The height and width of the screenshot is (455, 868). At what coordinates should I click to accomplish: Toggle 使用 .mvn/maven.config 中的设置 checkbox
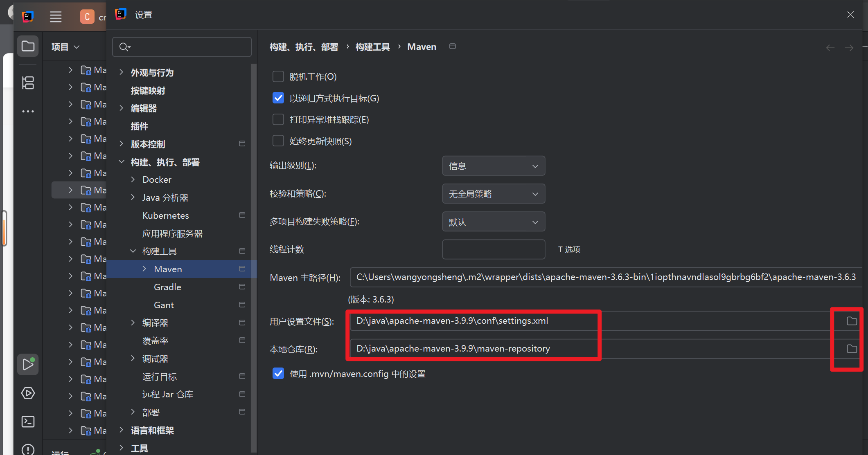pyautogui.click(x=278, y=374)
